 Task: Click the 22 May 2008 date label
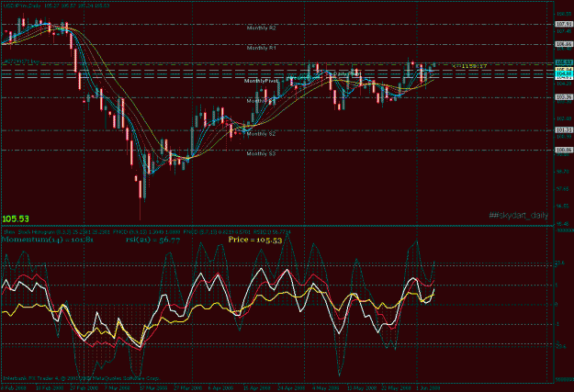click(x=395, y=388)
